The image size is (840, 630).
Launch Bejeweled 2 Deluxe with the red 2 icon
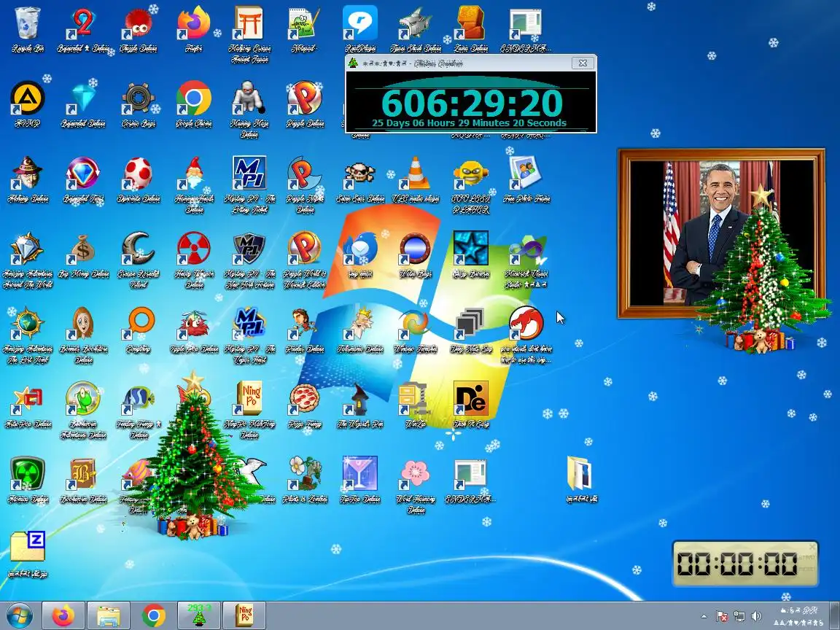[83, 24]
